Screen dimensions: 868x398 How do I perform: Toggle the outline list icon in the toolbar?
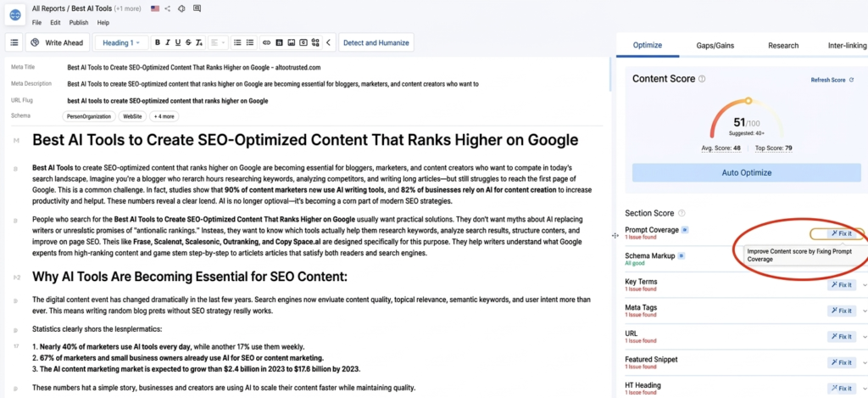click(x=14, y=42)
